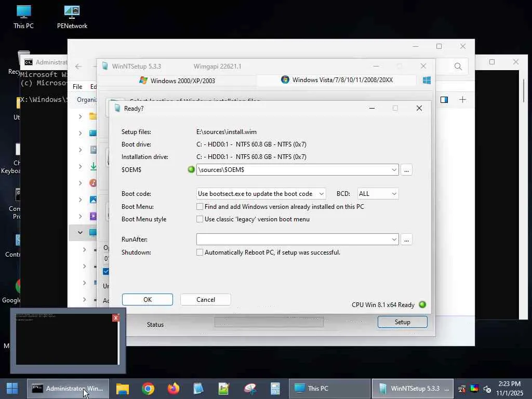Collapse the This PC tree node in Explorer

pos(80,232)
